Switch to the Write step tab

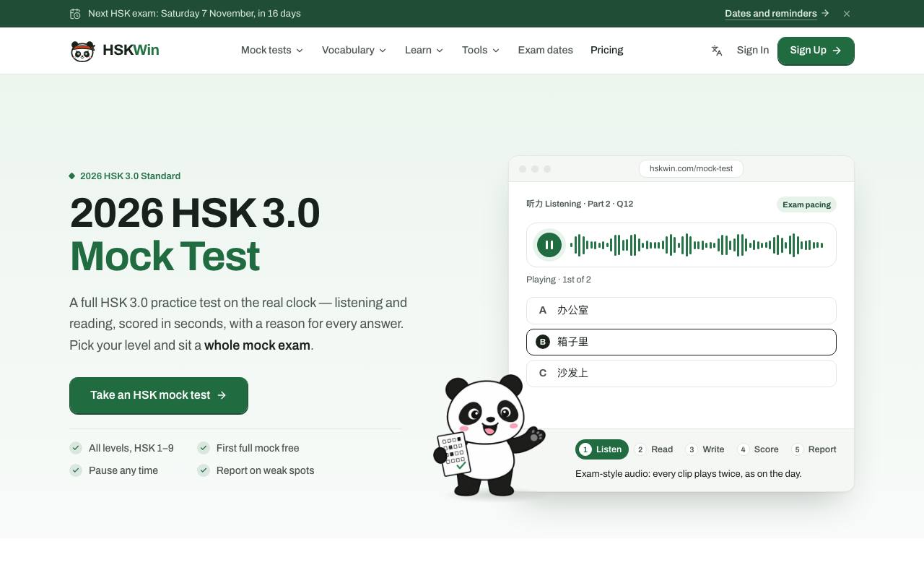(x=705, y=449)
